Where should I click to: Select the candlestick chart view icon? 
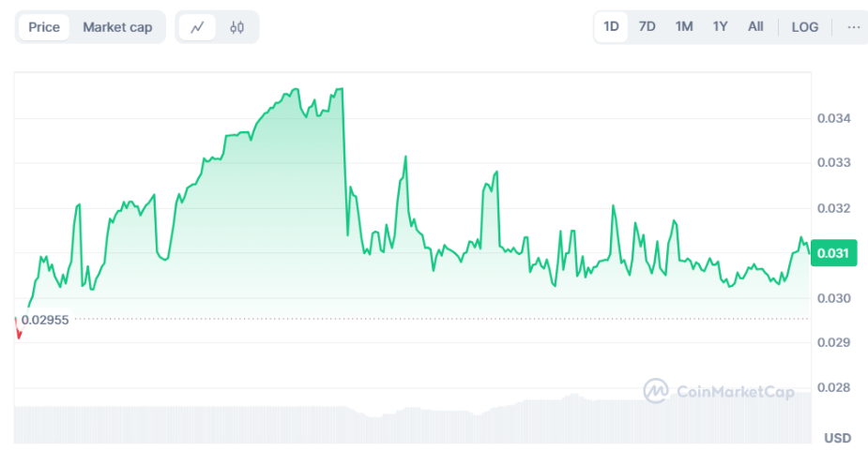(x=236, y=27)
